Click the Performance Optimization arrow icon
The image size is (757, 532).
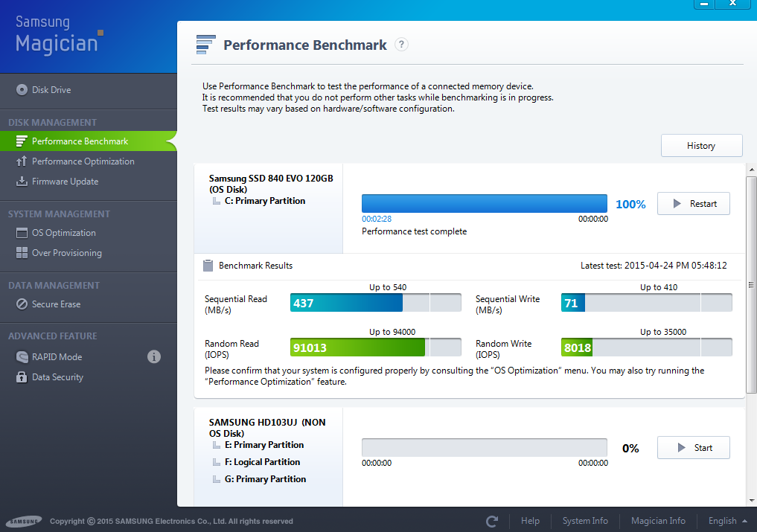coord(22,161)
